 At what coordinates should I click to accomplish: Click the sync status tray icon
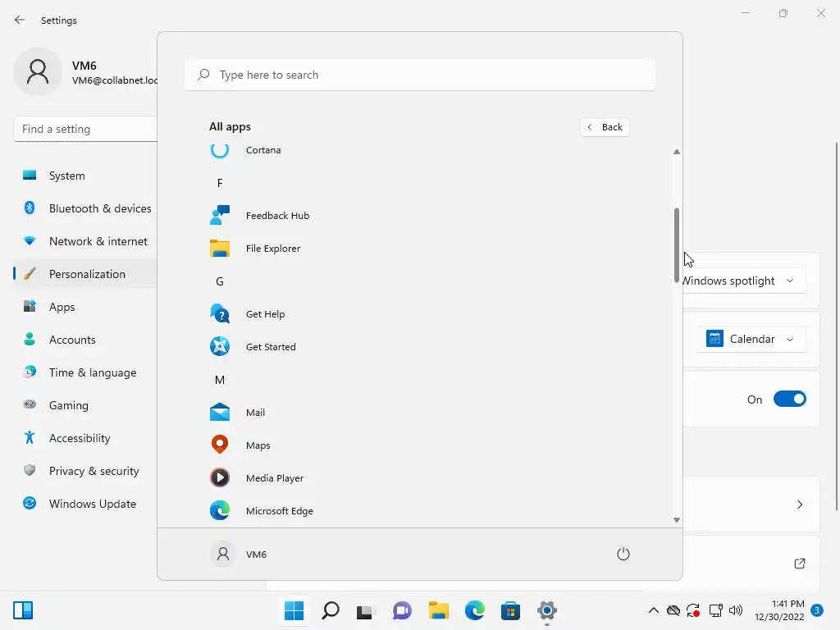[693, 610]
